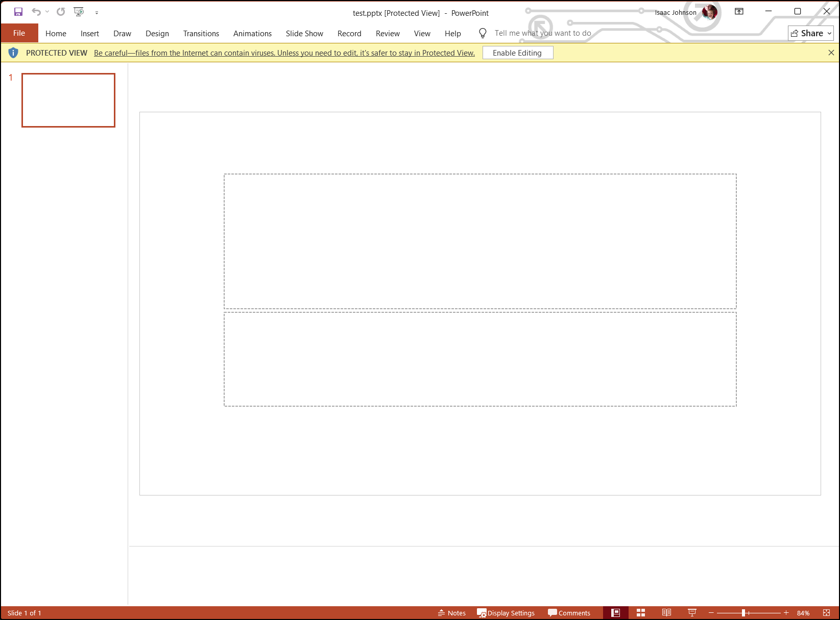The width and height of the screenshot is (840, 620).
Task: Toggle Normal view in the status bar
Action: 616,613
